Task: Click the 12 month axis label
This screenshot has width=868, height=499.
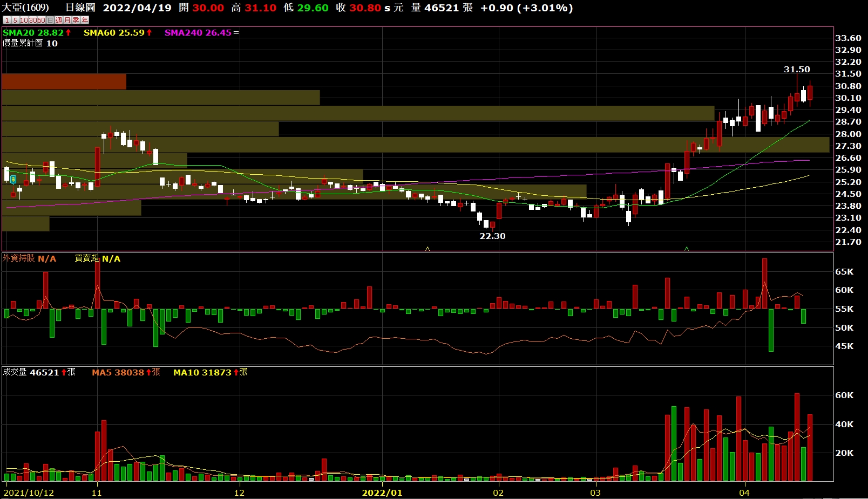Action: tap(239, 493)
